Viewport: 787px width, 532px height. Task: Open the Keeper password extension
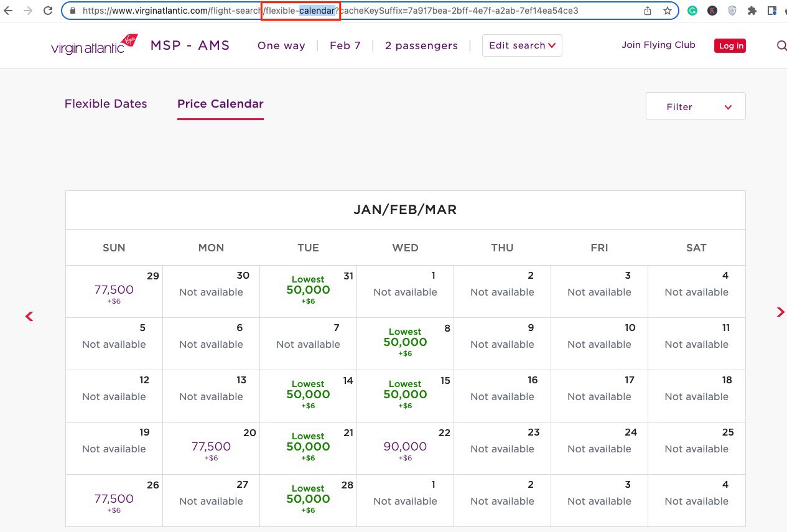712,10
